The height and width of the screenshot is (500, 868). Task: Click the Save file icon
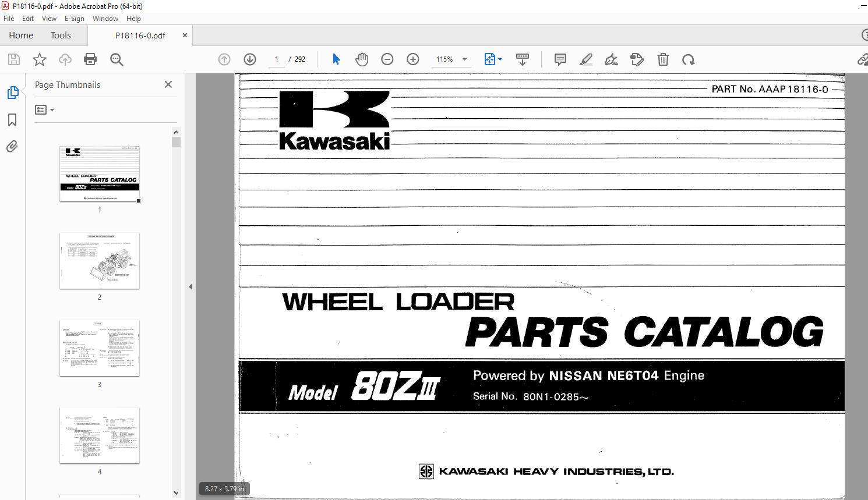14,59
